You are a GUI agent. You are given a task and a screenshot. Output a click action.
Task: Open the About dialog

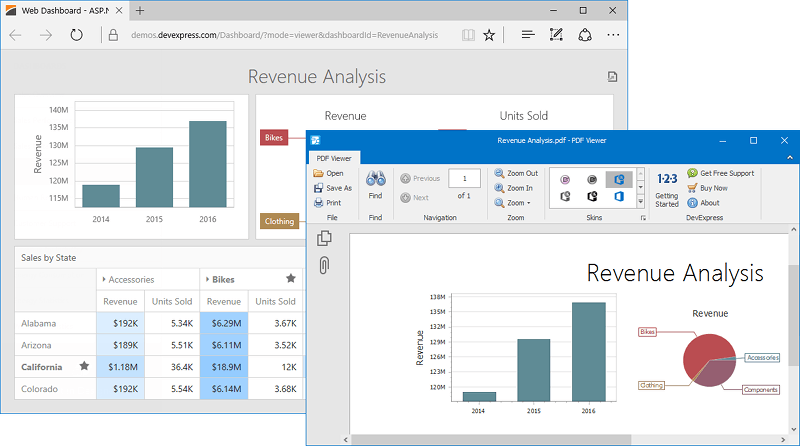pyautogui.click(x=703, y=203)
